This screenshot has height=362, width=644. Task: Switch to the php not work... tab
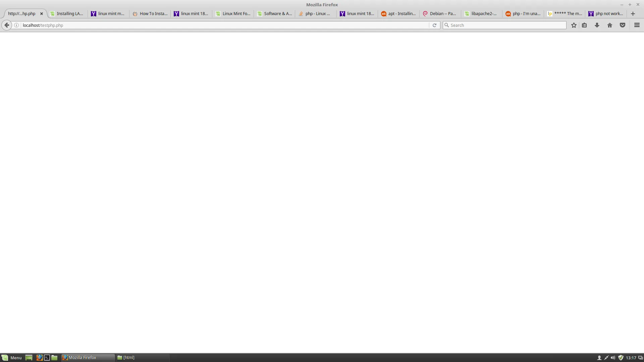pyautogui.click(x=606, y=14)
